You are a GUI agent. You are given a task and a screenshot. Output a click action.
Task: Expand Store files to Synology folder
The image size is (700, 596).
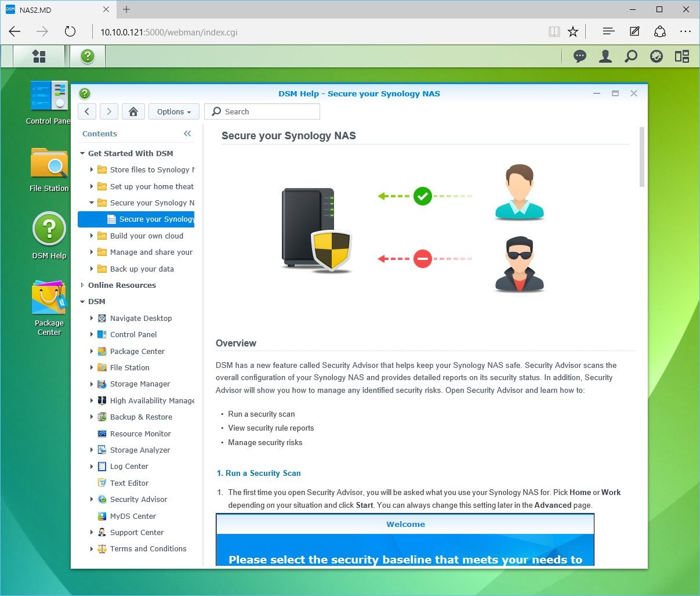(92, 170)
